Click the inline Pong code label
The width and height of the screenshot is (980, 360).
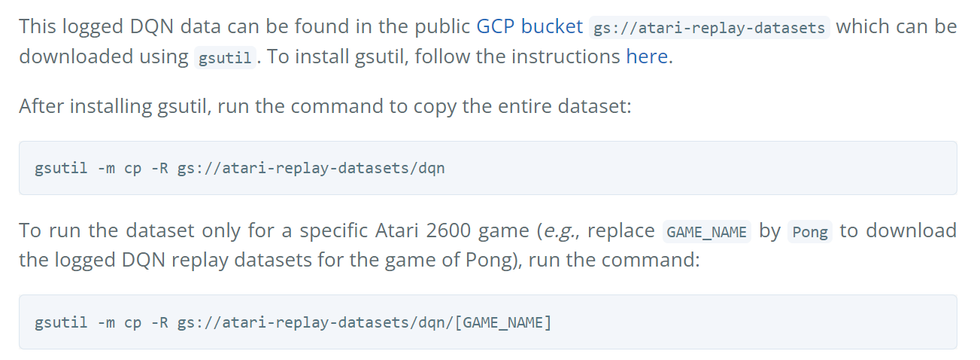[809, 232]
